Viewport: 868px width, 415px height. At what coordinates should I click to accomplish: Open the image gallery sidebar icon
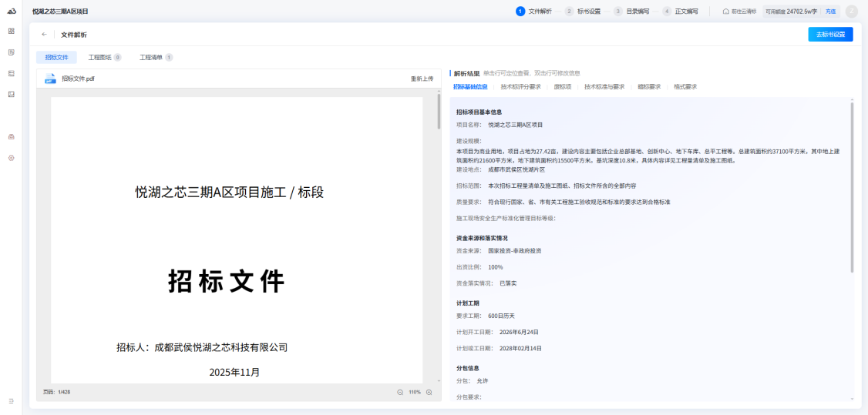[11, 94]
